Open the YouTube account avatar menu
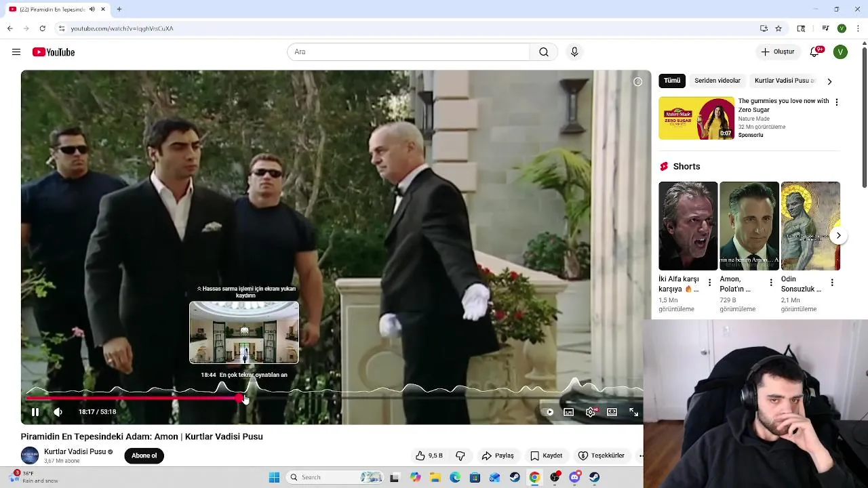 840,52
